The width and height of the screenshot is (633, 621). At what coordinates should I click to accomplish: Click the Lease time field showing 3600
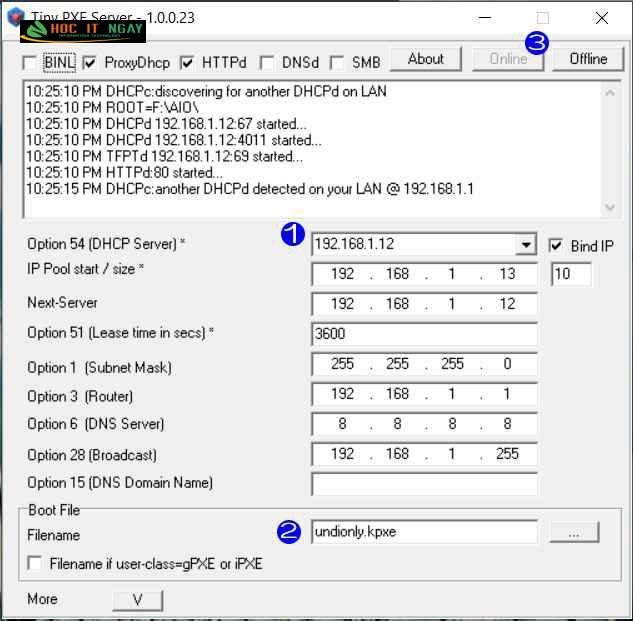coord(424,334)
